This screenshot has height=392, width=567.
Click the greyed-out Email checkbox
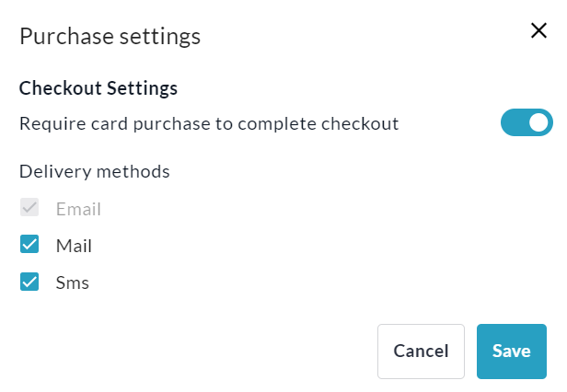[29, 208]
